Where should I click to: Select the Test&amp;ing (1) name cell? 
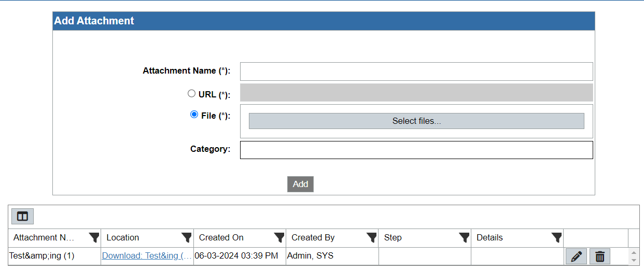(x=54, y=256)
